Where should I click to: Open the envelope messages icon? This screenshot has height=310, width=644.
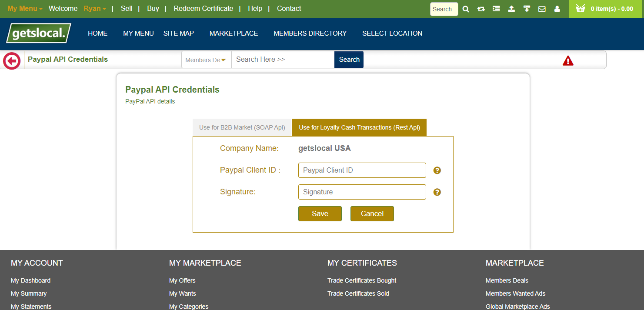pos(542,9)
